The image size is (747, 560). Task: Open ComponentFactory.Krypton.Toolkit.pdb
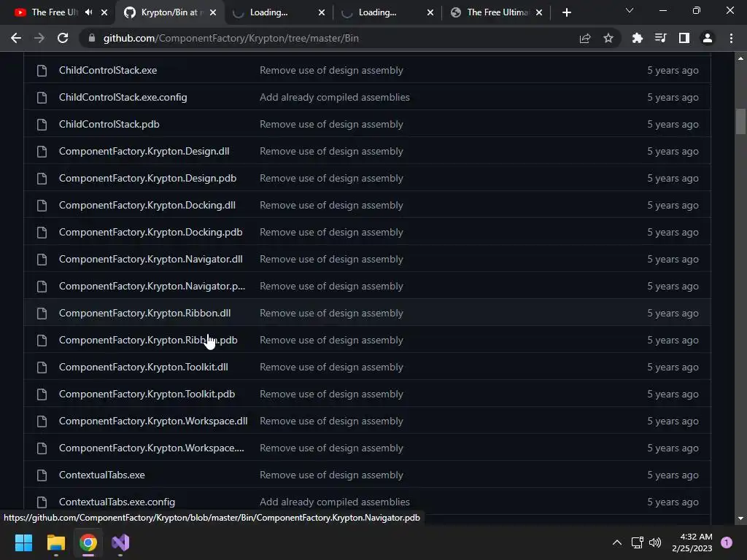(147, 394)
